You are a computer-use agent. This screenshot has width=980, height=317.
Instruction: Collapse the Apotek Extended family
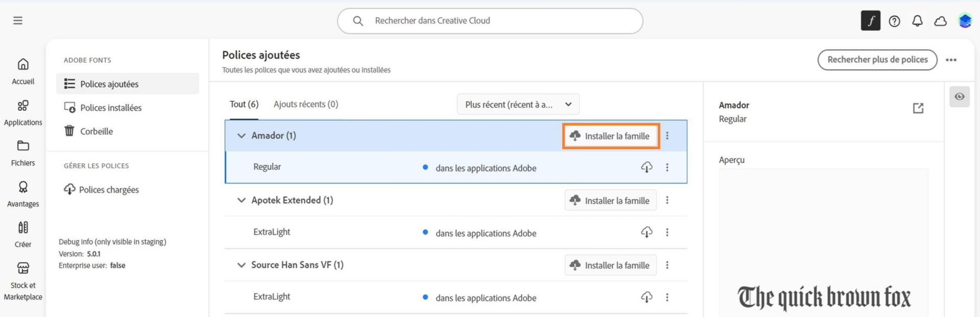[x=241, y=200]
